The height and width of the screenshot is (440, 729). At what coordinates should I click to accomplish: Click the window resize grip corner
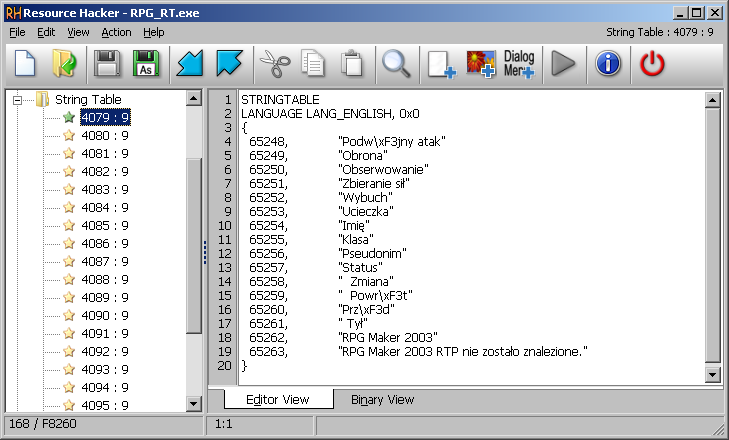tap(719, 430)
